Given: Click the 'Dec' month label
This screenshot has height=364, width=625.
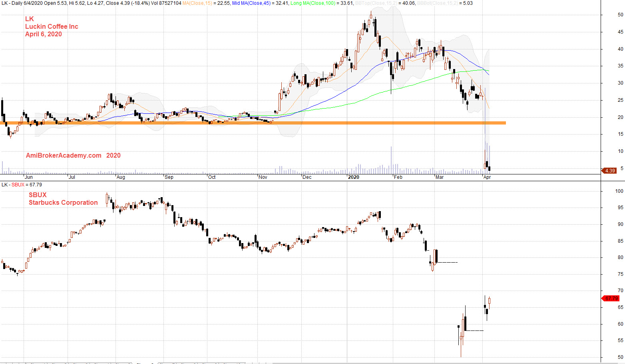Looking at the screenshot, I should pos(307,177).
